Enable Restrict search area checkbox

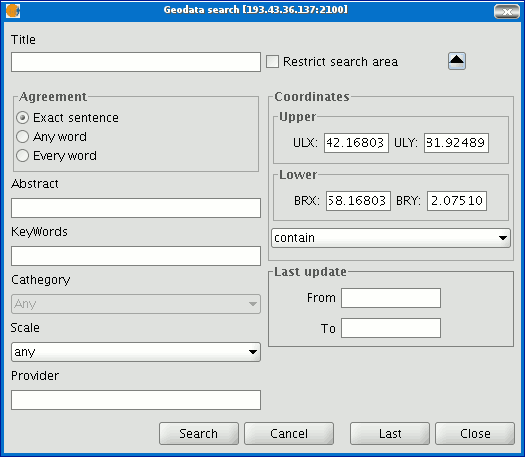(272, 62)
